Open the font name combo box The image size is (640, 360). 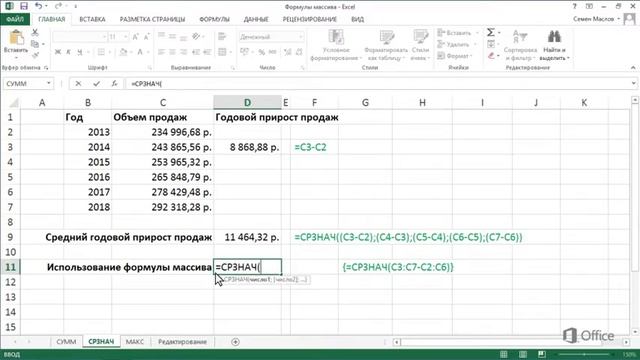(x=80, y=37)
